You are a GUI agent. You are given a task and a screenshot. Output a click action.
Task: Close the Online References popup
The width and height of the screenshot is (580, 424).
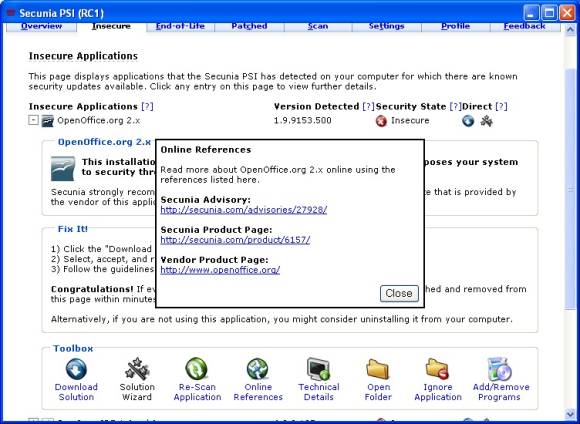(x=399, y=293)
